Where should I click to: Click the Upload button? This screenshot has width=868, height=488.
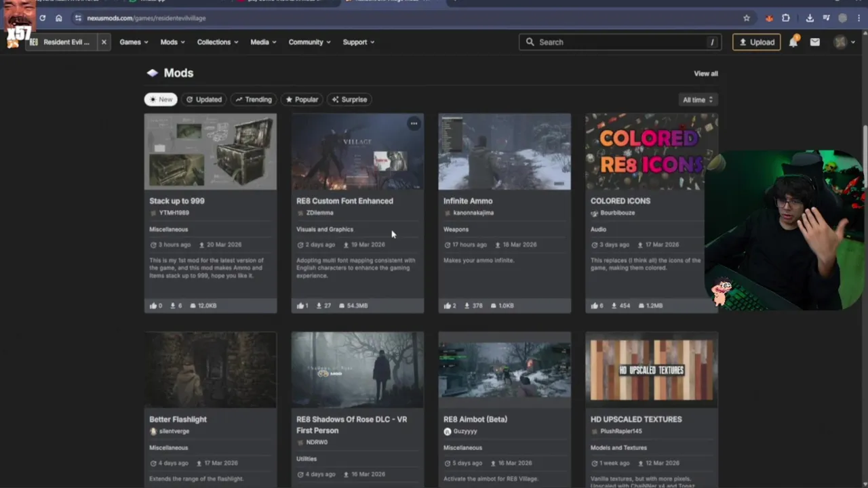pos(756,42)
